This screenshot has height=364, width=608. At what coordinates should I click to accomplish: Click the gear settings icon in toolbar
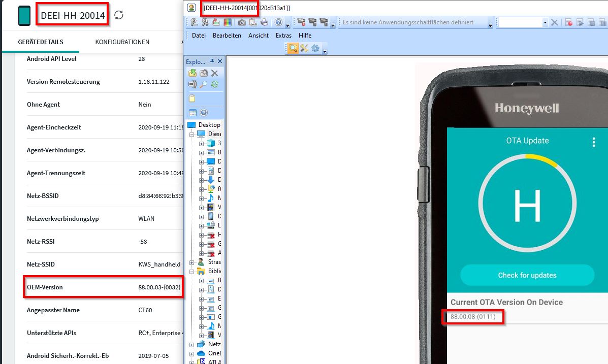coord(315,48)
